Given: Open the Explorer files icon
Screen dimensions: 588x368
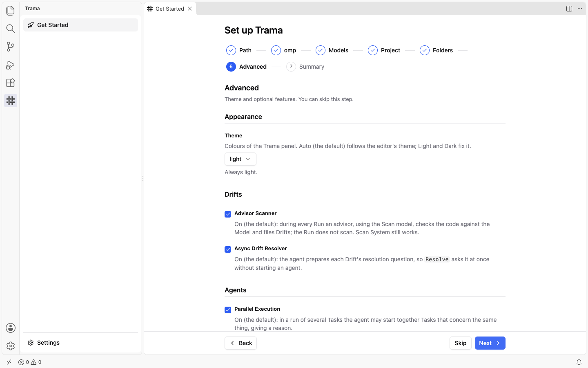Looking at the screenshot, I should point(11,10).
